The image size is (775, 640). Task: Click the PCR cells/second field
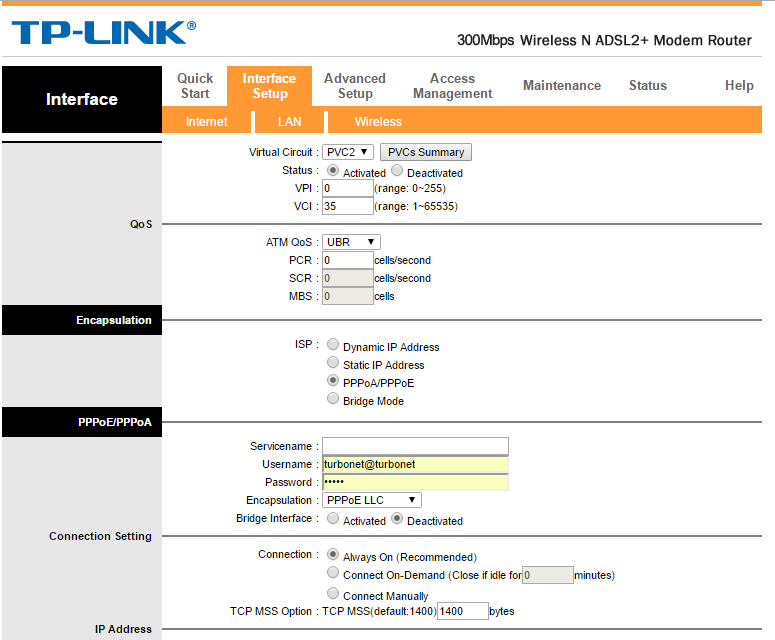point(347,260)
